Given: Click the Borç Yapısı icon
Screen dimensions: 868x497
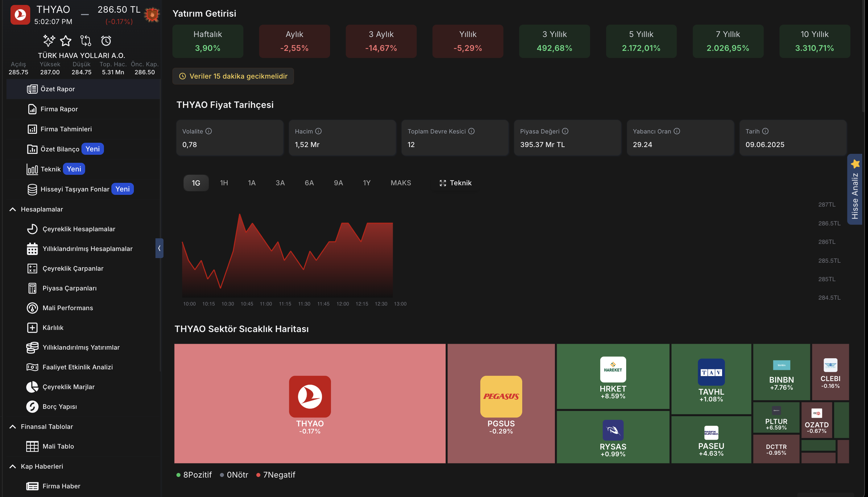Looking at the screenshot, I should [x=32, y=407].
